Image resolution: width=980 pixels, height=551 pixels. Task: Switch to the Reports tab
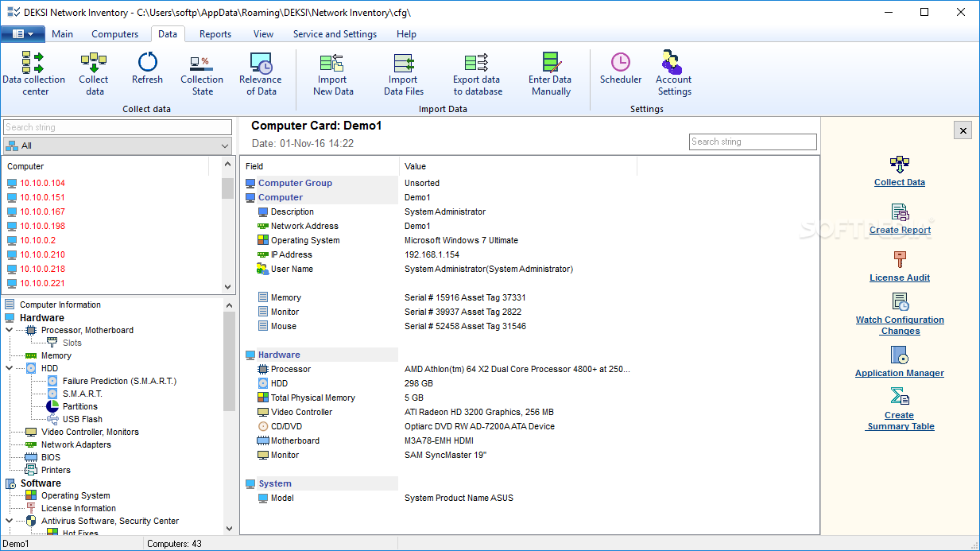(x=215, y=34)
